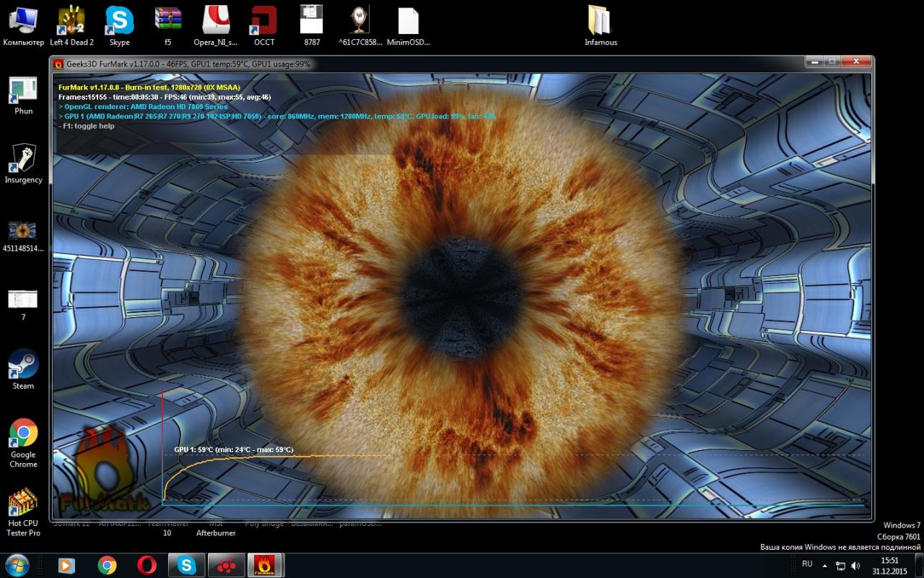The image size is (924, 578).
Task: Select the Компьютер desktop icon
Action: (23, 22)
